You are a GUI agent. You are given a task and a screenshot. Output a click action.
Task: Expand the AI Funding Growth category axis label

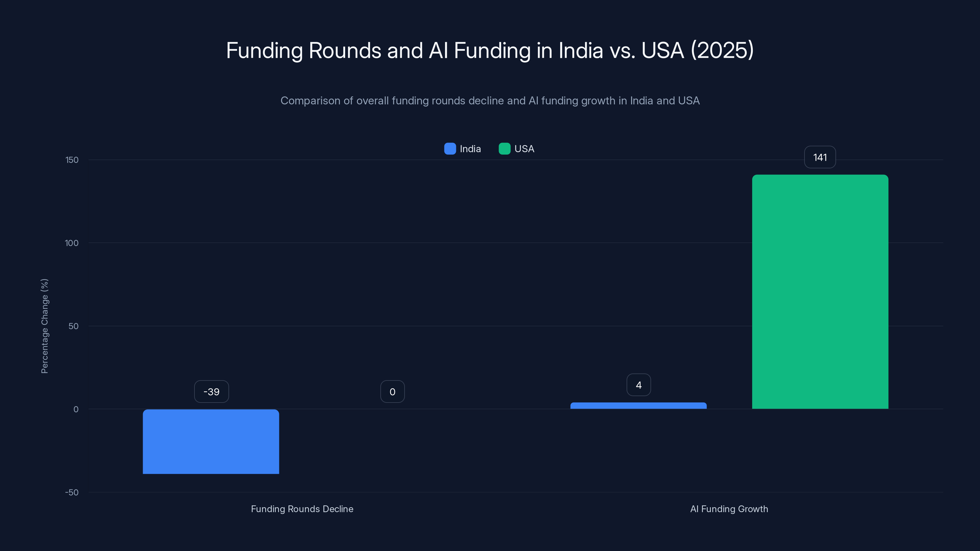tap(729, 509)
